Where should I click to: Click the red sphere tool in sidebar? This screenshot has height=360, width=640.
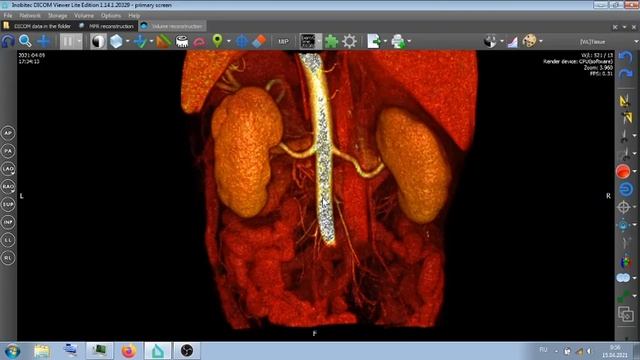point(623,171)
